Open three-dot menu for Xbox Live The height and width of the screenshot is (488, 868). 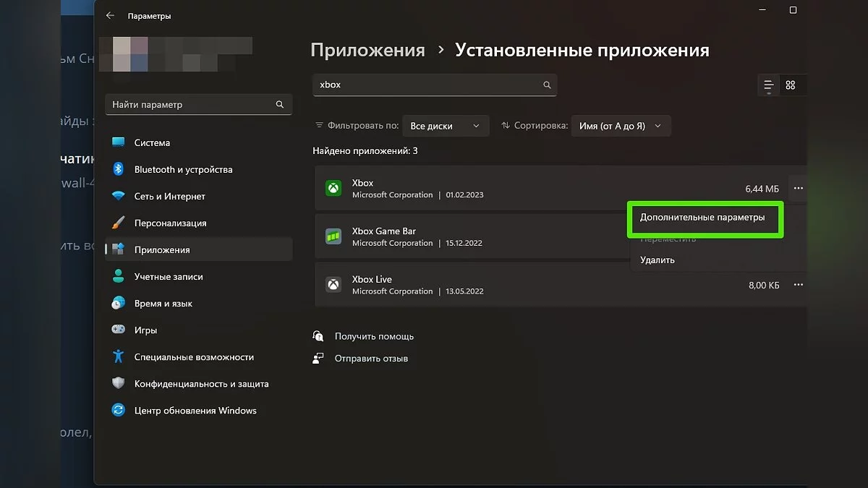point(798,285)
